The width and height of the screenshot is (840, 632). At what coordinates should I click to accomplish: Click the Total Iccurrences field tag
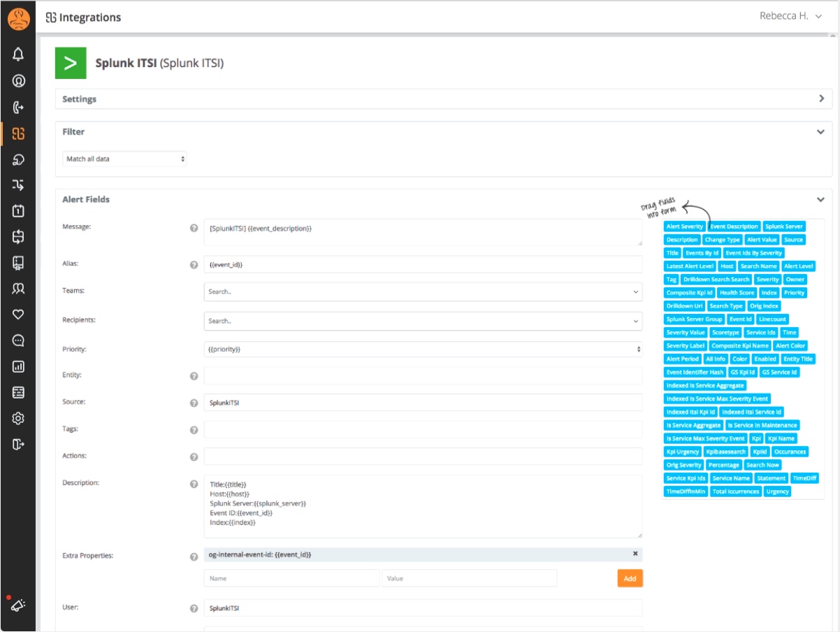(x=736, y=491)
